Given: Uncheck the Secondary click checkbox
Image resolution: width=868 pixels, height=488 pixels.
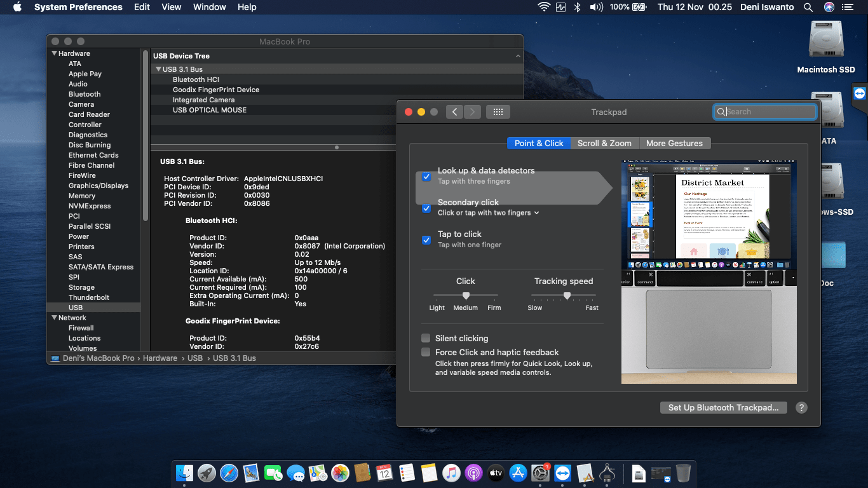Looking at the screenshot, I should click(426, 208).
